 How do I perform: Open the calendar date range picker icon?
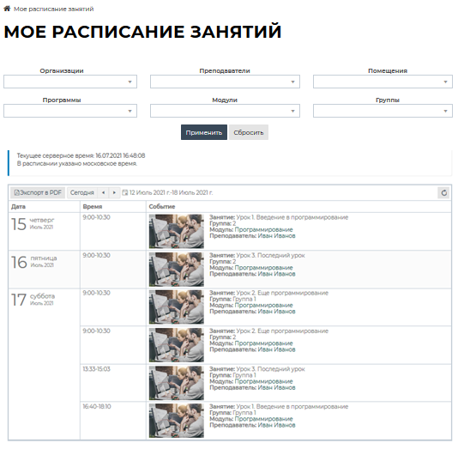[x=124, y=192]
